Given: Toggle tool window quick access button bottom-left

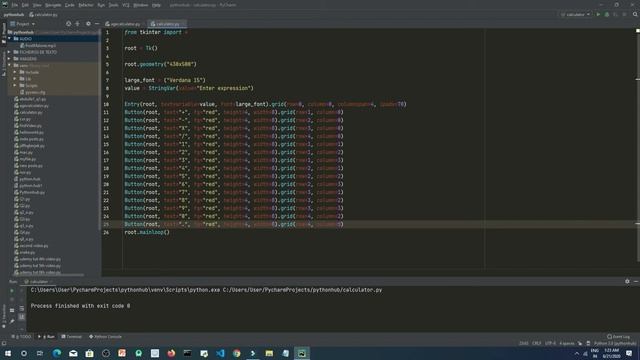Looking at the screenshot, I should (x=4, y=343).
